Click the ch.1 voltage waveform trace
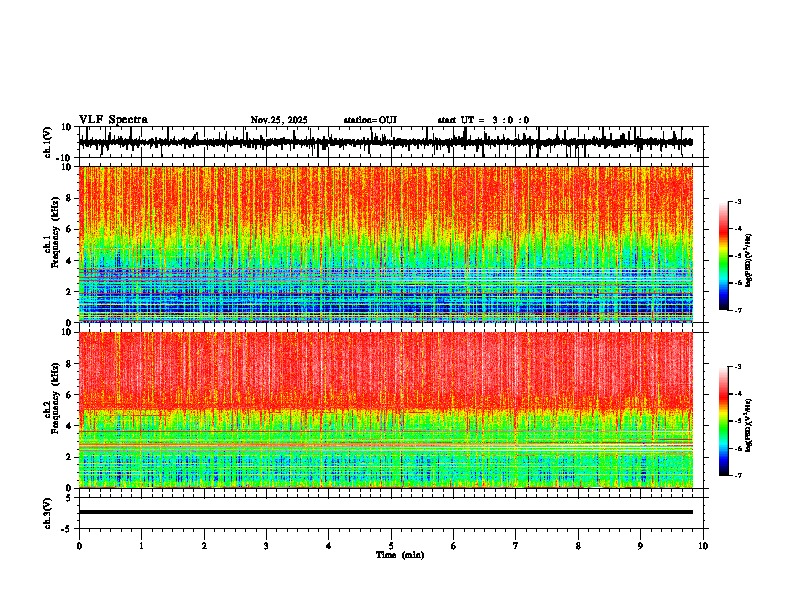 click(385, 142)
